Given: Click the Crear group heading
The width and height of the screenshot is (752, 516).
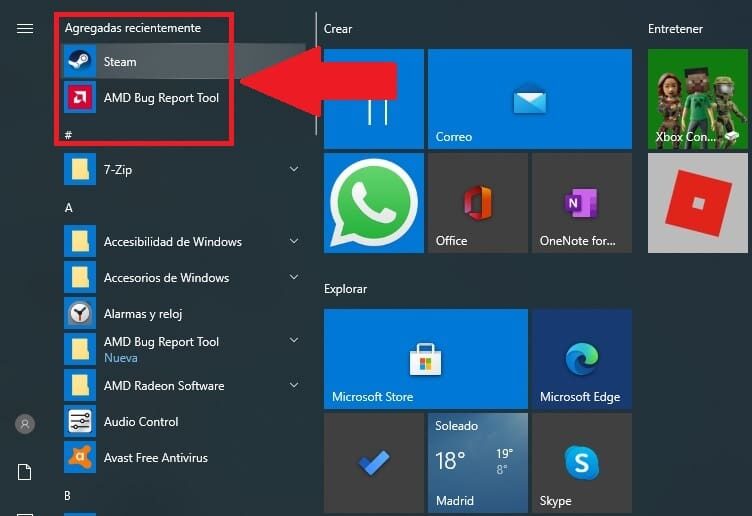Looking at the screenshot, I should tap(338, 29).
